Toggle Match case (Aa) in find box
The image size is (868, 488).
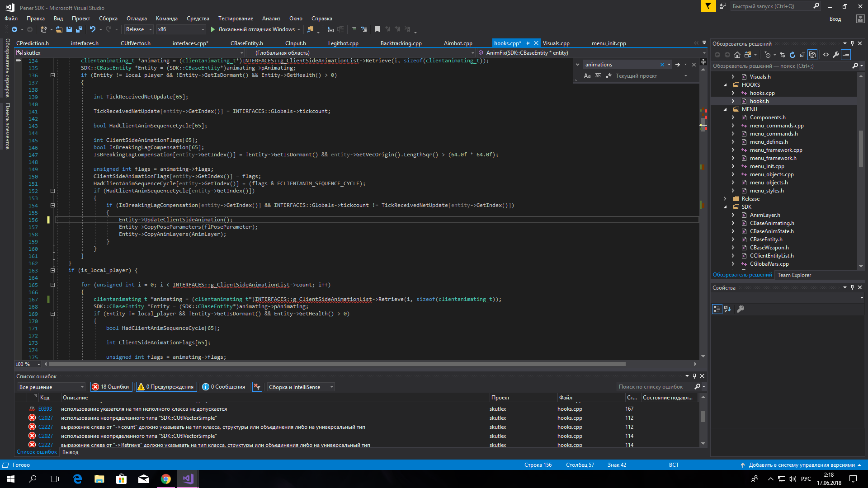(587, 76)
